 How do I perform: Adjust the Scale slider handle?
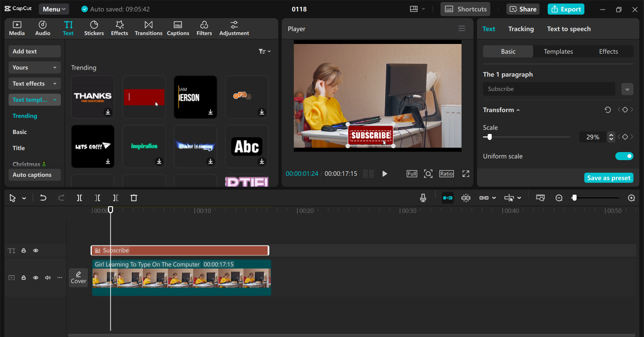(490, 137)
